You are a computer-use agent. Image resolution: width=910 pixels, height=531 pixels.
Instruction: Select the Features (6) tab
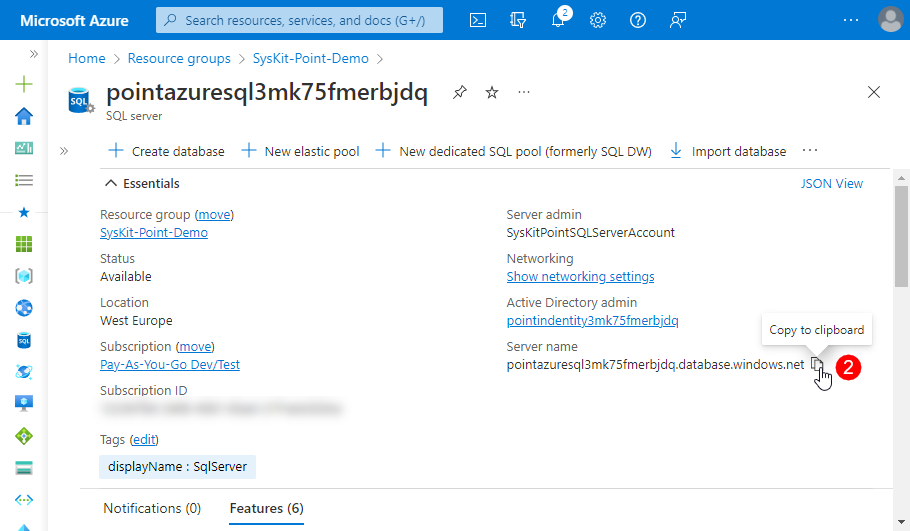click(x=266, y=508)
